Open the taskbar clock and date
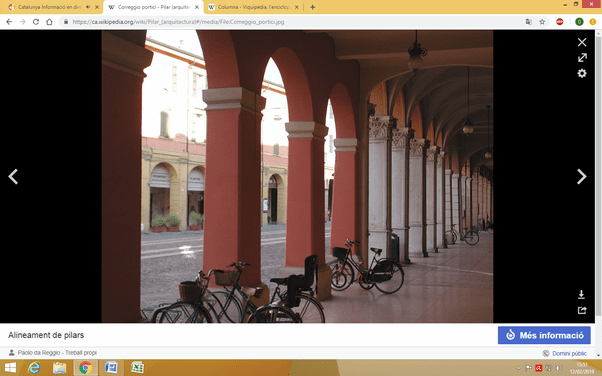The height and width of the screenshot is (376, 602). (x=582, y=368)
